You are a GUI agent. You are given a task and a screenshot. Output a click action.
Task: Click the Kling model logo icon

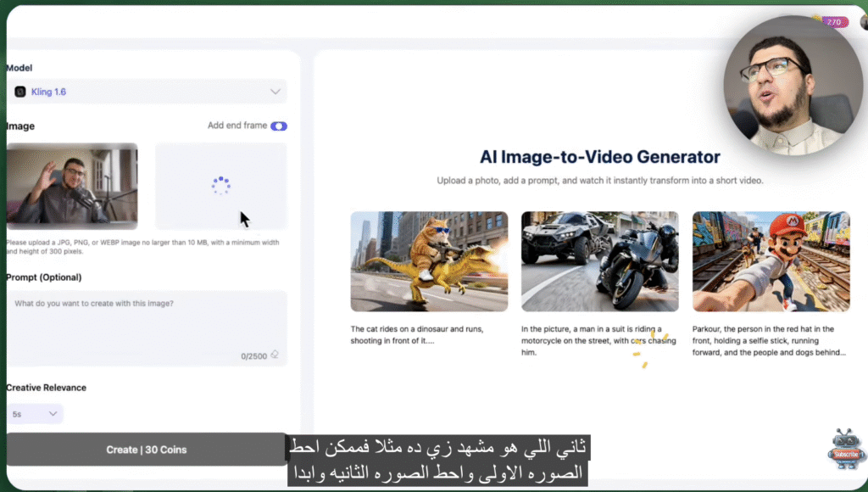tap(20, 92)
